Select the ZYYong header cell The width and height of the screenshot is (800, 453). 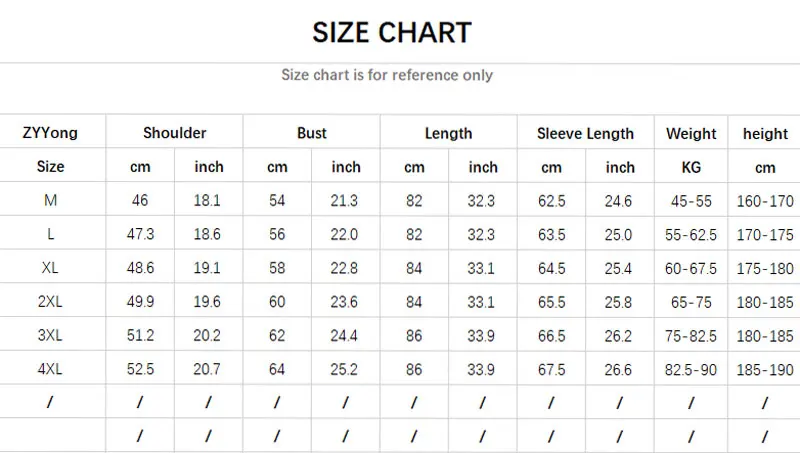50,133
